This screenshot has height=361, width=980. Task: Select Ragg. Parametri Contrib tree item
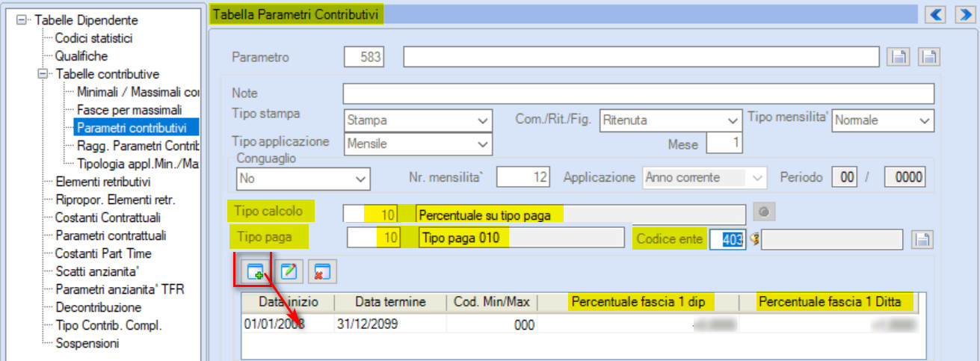(x=138, y=146)
